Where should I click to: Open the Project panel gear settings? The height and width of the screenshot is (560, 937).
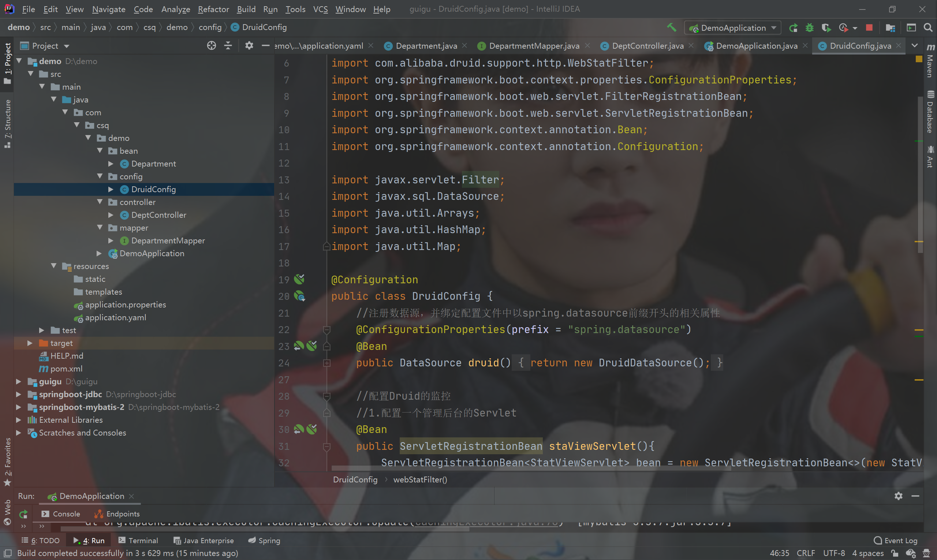[249, 46]
